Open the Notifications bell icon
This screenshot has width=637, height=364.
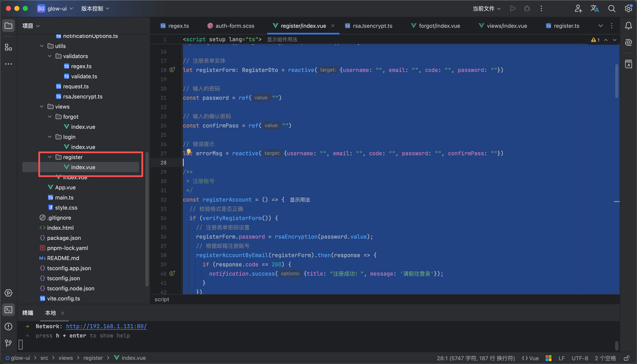click(x=629, y=26)
